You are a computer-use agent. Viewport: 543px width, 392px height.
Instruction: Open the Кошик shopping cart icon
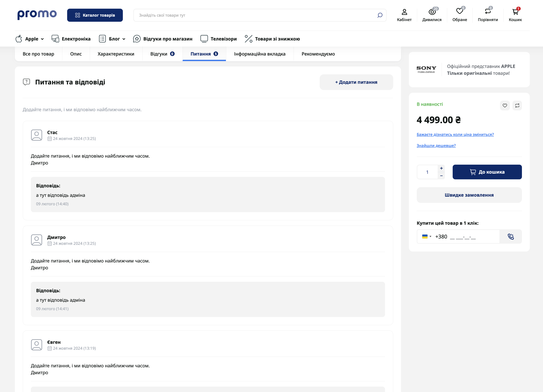click(x=515, y=12)
